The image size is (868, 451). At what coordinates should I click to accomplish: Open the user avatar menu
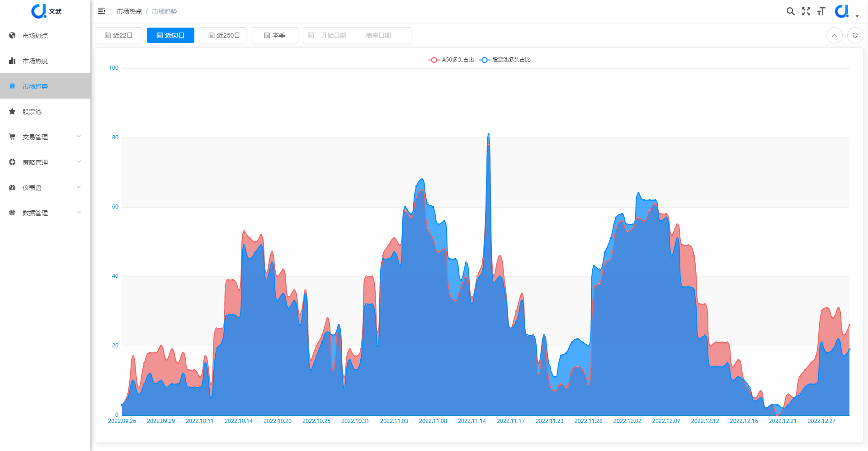pos(842,11)
